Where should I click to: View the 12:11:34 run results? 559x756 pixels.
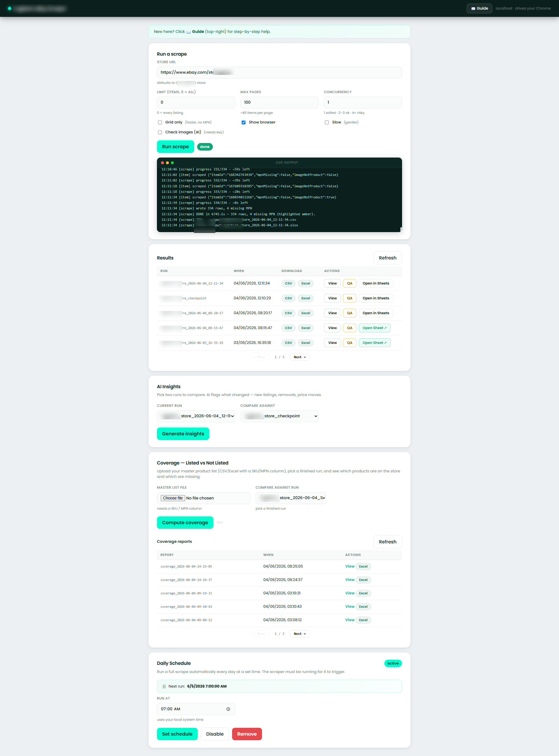click(x=332, y=284)
